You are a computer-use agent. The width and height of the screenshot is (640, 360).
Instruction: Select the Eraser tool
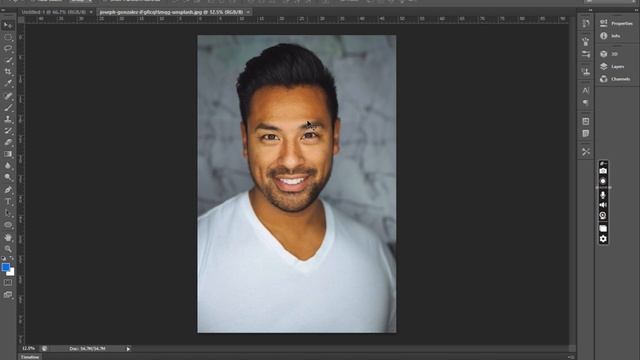point(8,142)
